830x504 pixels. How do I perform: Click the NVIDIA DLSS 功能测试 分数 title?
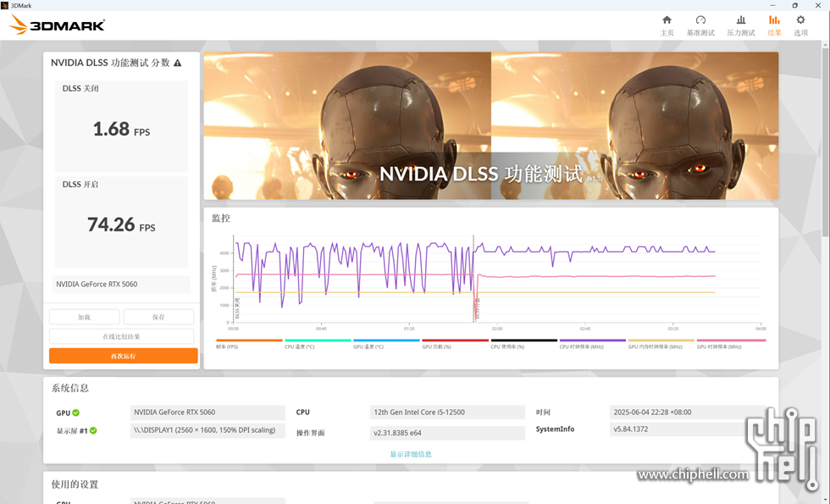pyautogui.click(x=110, y=63)
